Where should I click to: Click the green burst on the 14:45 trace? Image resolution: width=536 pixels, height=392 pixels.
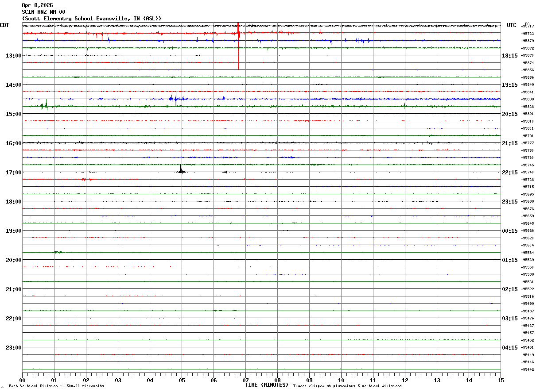click(x=45, y=105)
